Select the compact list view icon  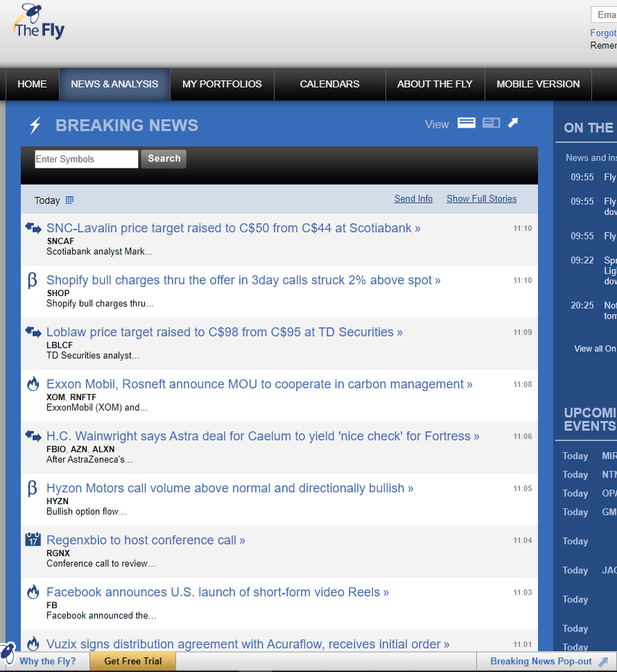coord(467,123)
